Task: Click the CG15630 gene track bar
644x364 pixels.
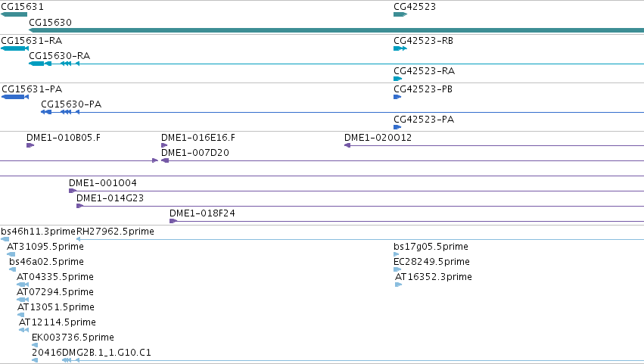Action: (336, 30)
